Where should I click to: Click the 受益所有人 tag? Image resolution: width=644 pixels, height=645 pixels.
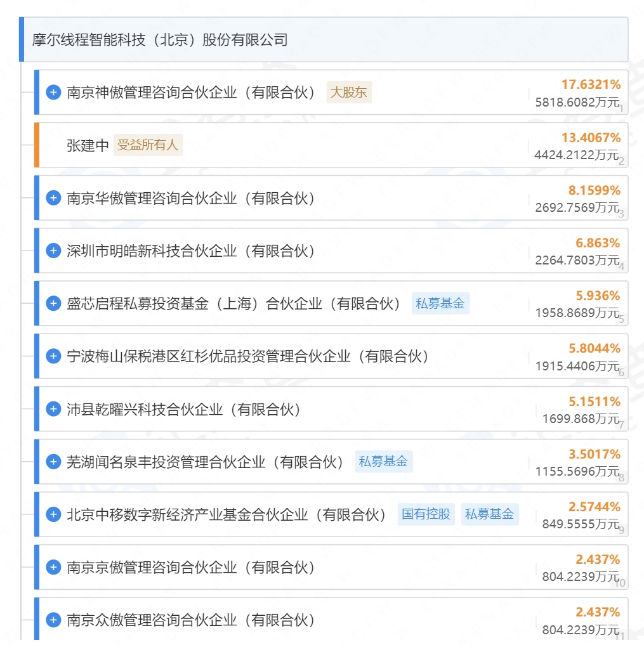tap(148, 145)
